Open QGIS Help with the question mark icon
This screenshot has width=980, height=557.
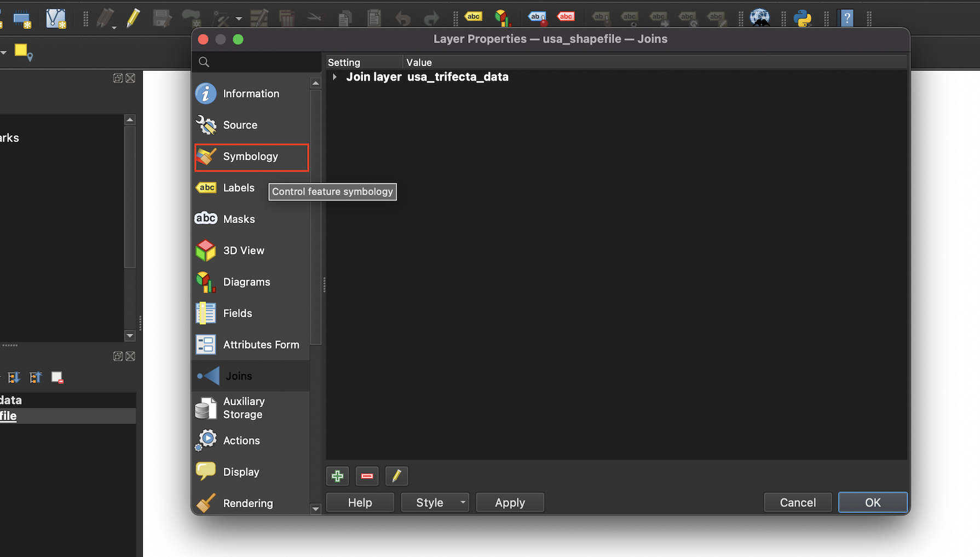846,18
